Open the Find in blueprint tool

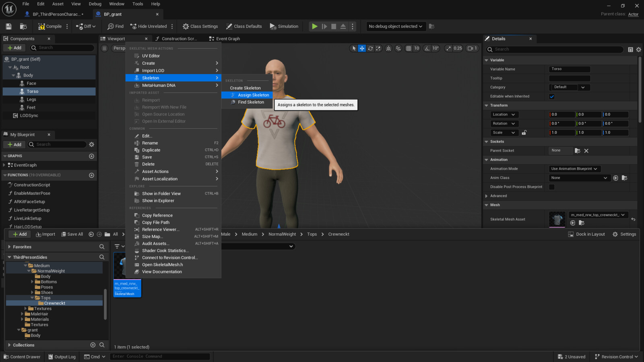pyautogui.click(x=116, y=27)
